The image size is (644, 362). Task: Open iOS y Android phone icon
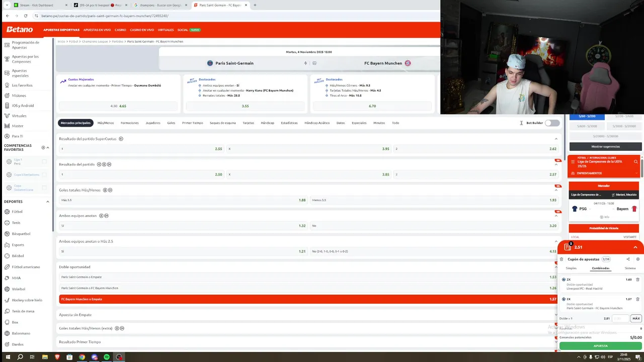pos(7,106)
